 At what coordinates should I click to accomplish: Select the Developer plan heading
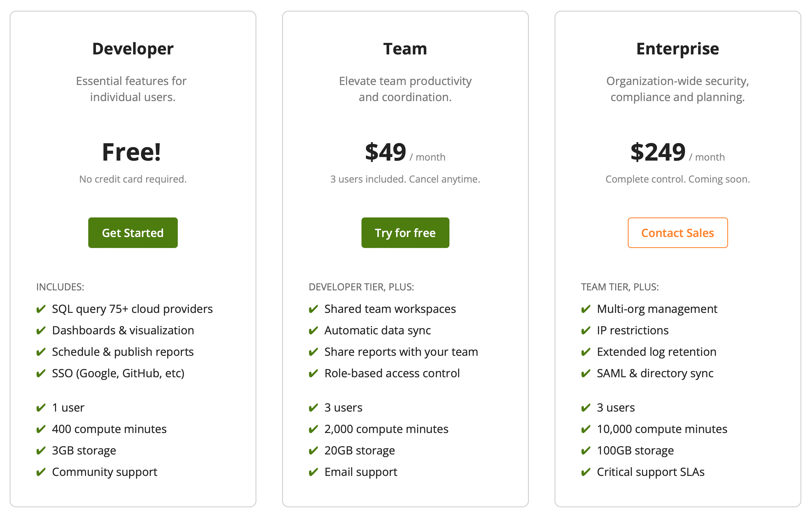pyautogui.click(x=133, y=49)
